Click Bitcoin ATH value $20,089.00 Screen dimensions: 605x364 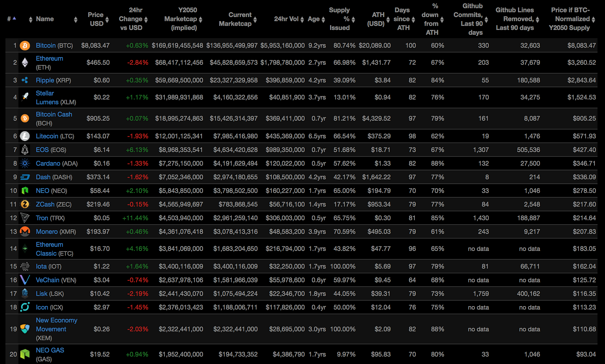click(375, 46)
